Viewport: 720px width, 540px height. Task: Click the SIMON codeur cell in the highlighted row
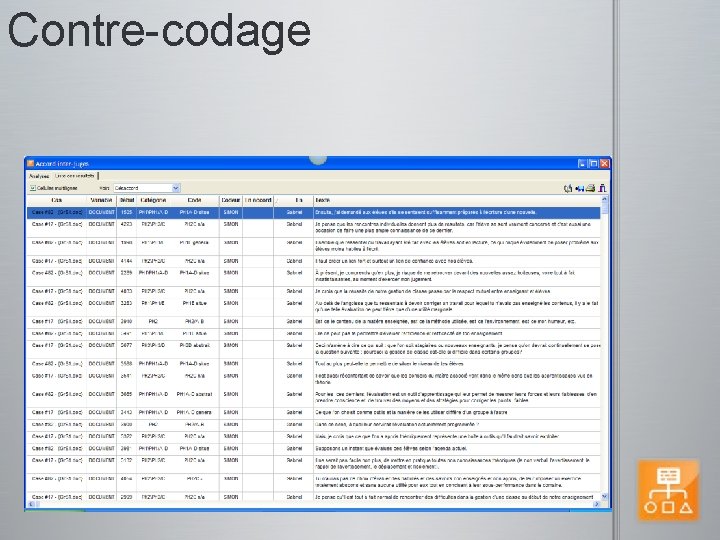[x=231, y=213]
